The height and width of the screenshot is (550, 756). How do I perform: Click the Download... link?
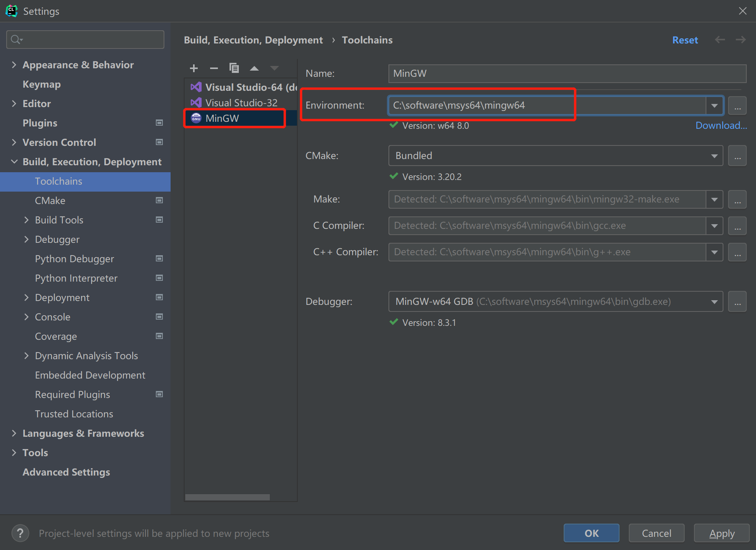click(721, 125)
